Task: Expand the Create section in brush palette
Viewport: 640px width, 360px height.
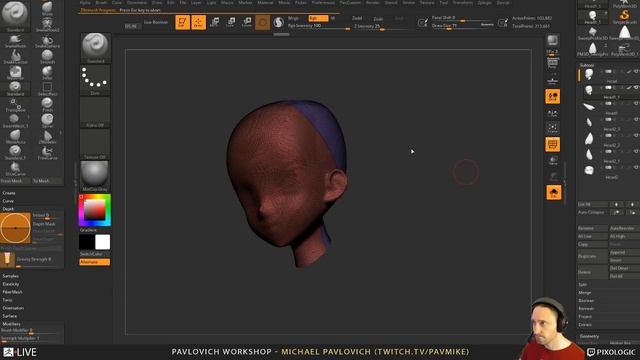Action: [9, 193]
